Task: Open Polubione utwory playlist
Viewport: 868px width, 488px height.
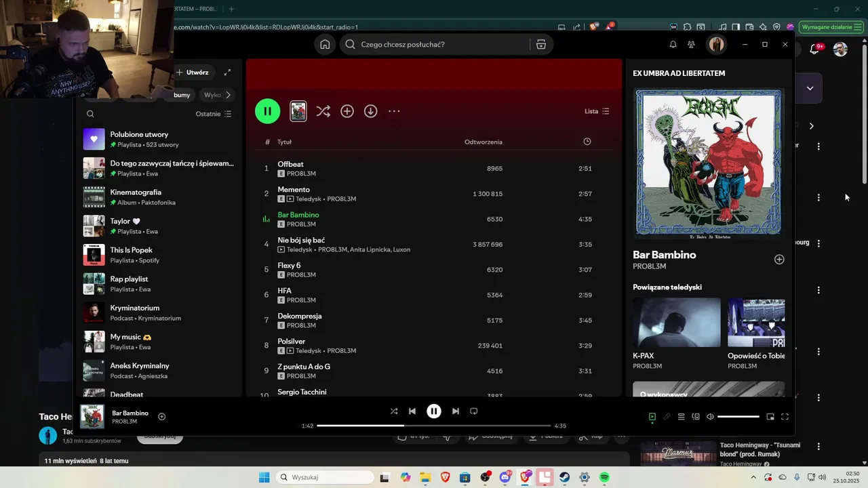Action: click(x=159, y=139)
